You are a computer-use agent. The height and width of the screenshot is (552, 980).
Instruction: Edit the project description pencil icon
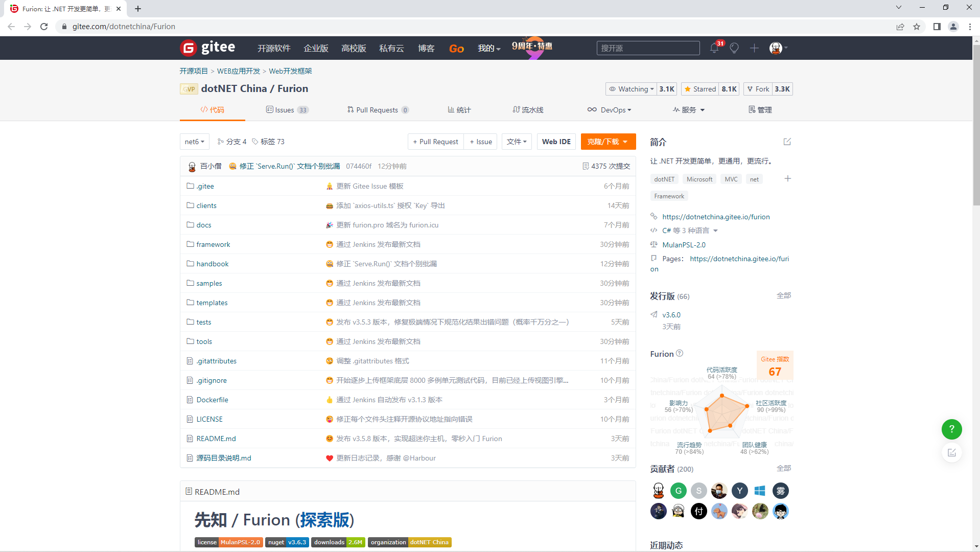click(x=787, y=142)
